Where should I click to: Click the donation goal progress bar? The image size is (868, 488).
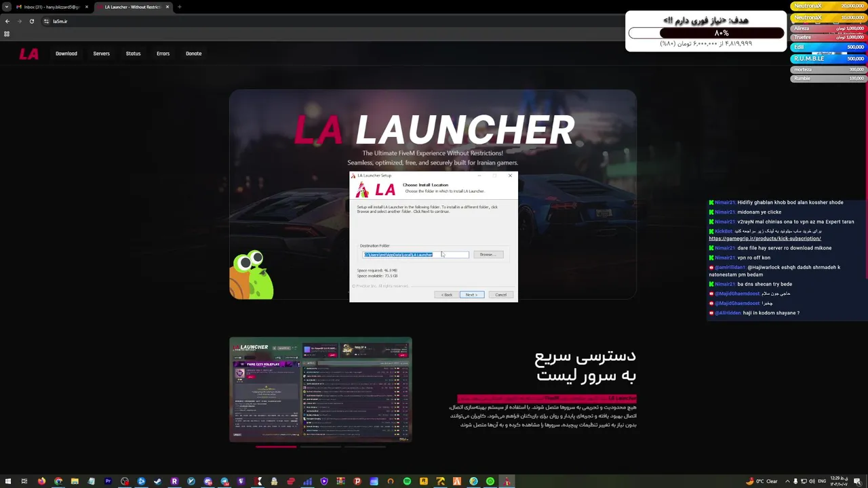point(706,33)
